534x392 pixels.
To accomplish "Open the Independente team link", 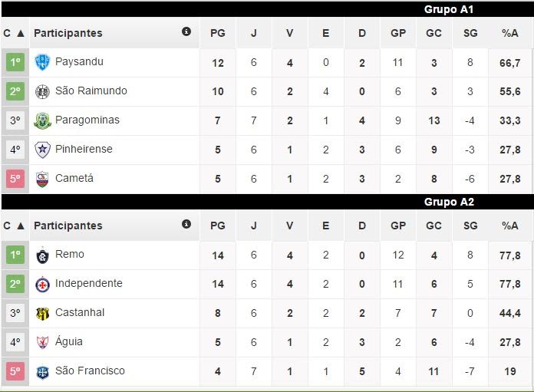I will pyautogui.click(x=88, y=283).
